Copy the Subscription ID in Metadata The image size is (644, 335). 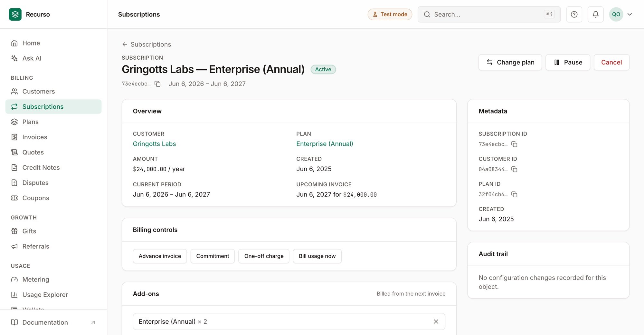(514, 144)
